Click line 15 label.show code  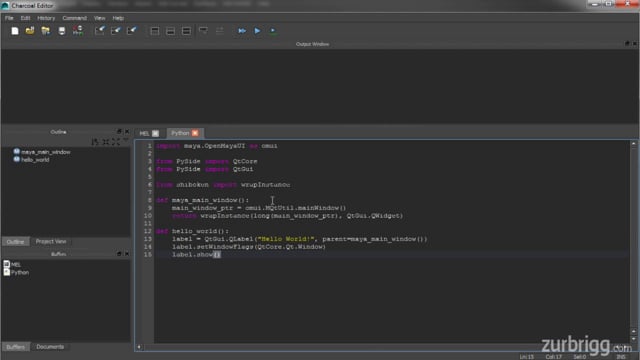click(196, 254)
